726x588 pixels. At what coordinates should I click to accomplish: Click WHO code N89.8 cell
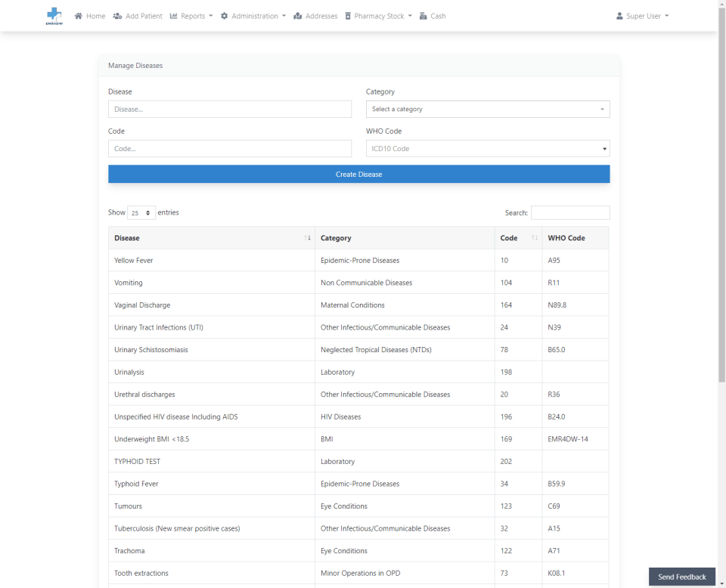click(575, 305)
